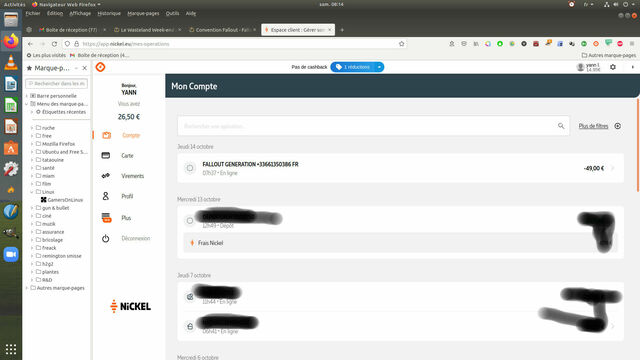
Task: Switch to Convention Fallout tab
Action: click(x=222, y=30)
